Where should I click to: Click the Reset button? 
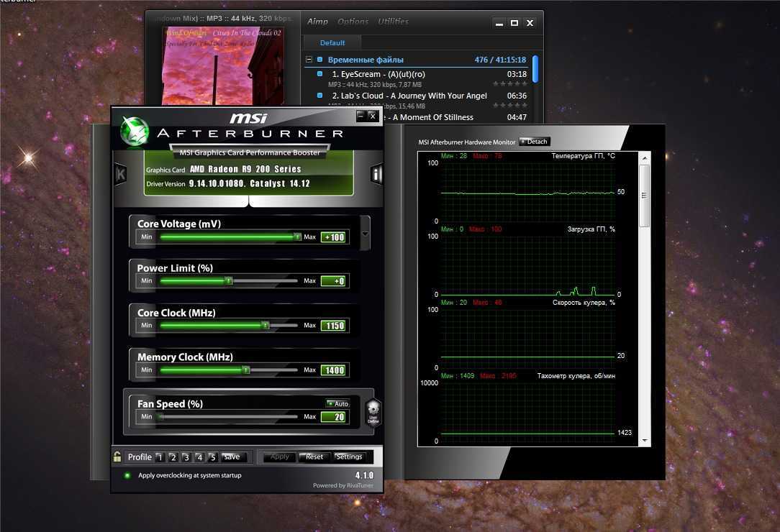coord(314,457)
